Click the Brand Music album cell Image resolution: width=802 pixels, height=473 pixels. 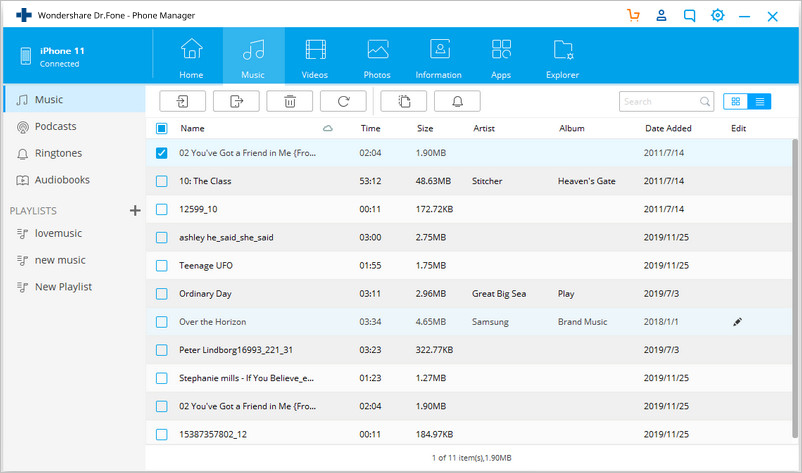click(x=583, y=322)
